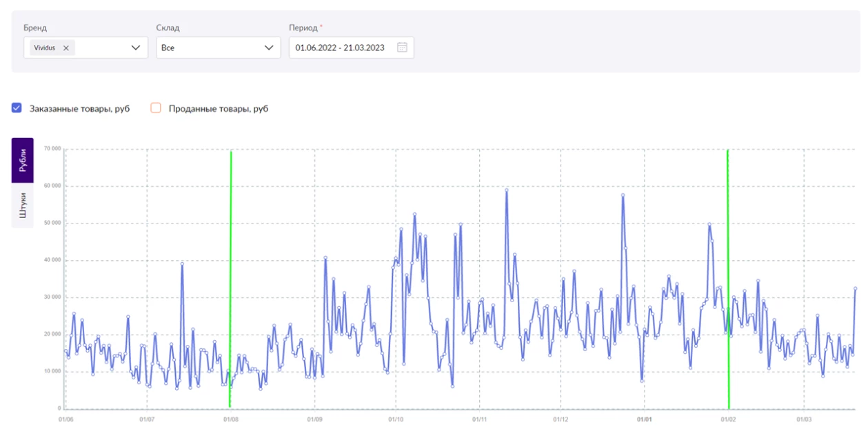This screenshot has height=436, width=868.
Task: Click the Vividus chip in brand field
Action: pyautogui.click(x=45, y=48)
